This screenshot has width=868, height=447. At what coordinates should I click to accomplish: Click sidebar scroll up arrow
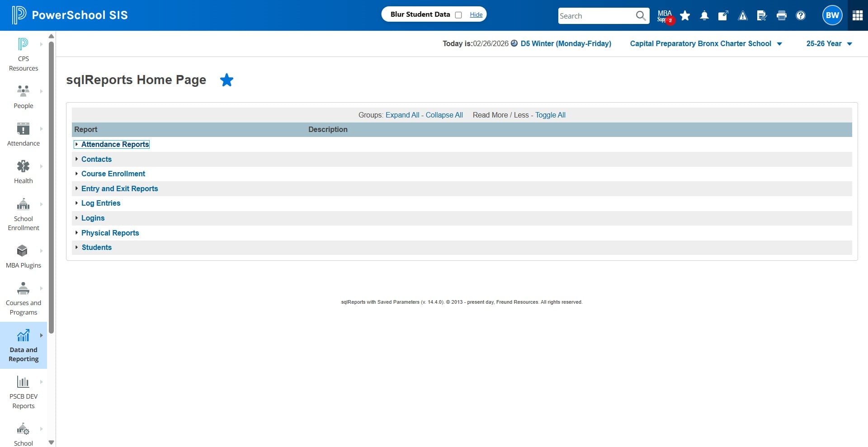(51, 36)
